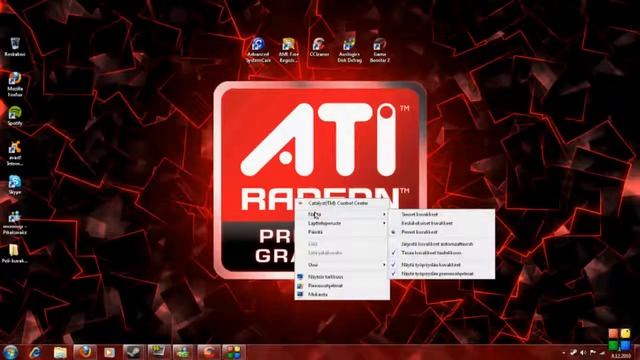This screenshot has width=640, height=360.
Task: Open the volume speaker tray icon
Action: [583, 352]
